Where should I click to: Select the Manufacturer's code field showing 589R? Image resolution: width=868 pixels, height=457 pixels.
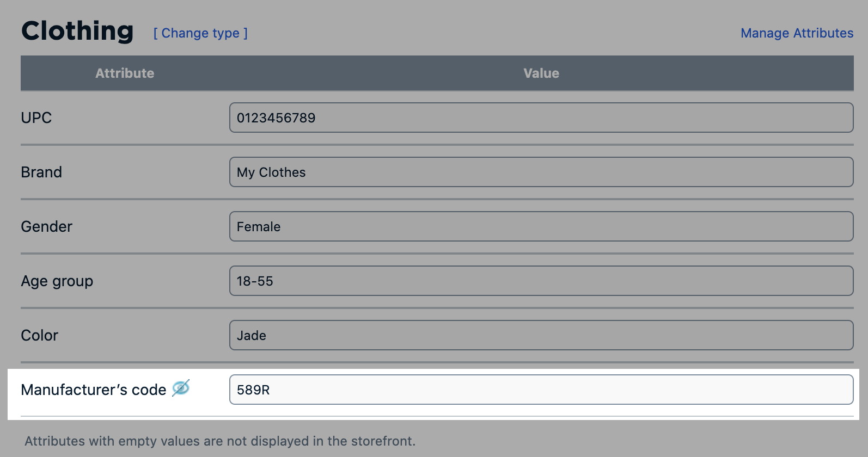(x=541, y=390)
